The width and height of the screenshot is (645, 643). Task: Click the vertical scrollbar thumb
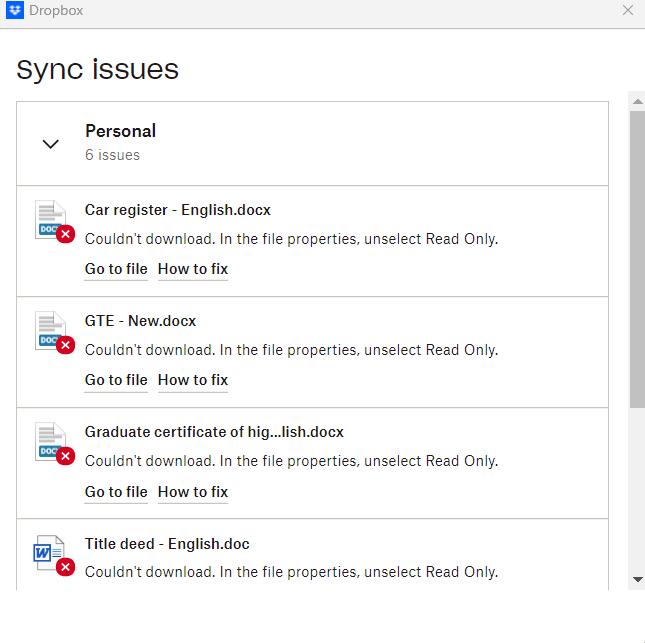click(637, 260)
